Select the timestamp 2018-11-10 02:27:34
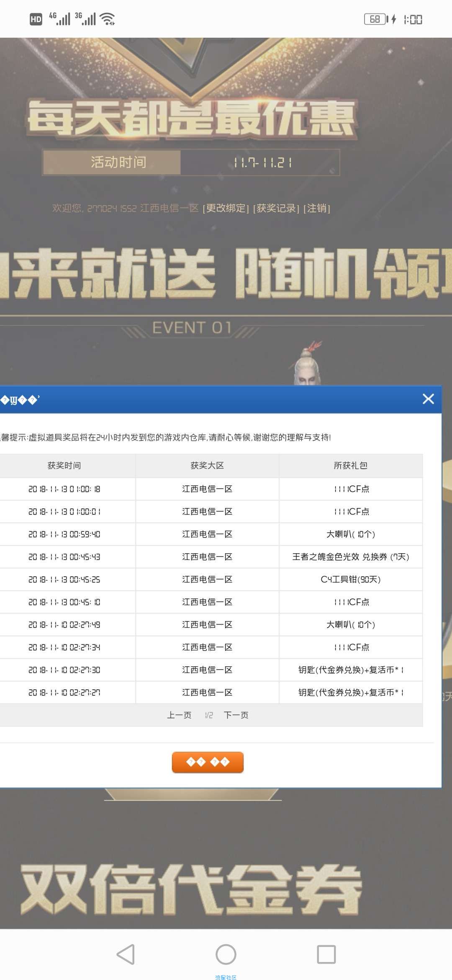The height and width of the screenshot is (980, 452). (64, 647)
